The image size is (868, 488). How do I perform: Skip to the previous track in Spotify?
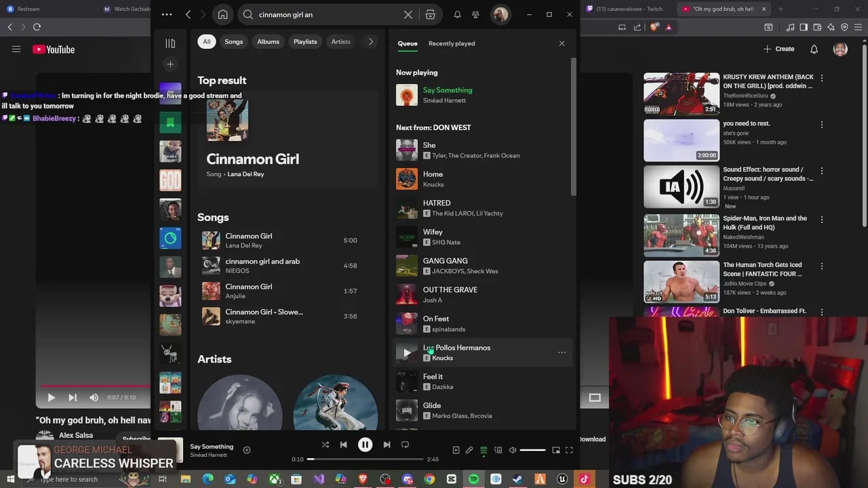coord(343,445)
